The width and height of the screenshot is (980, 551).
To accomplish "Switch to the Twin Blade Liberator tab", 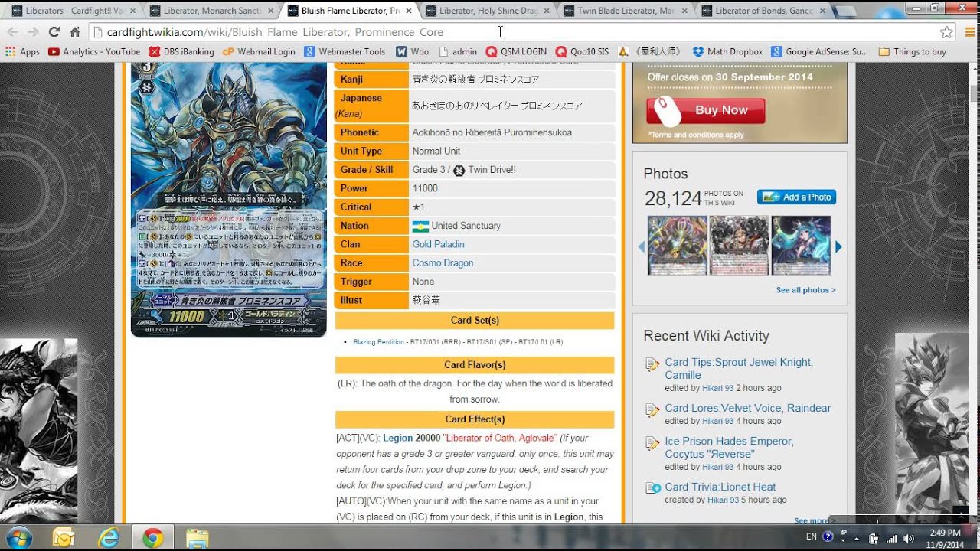I will pyautogui.click(x=626, y=11).
